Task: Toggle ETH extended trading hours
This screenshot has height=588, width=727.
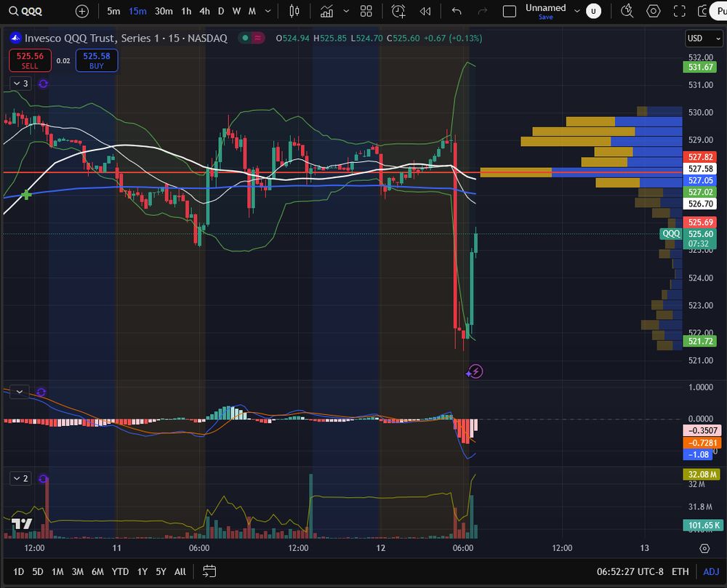Action: [680, 572]
